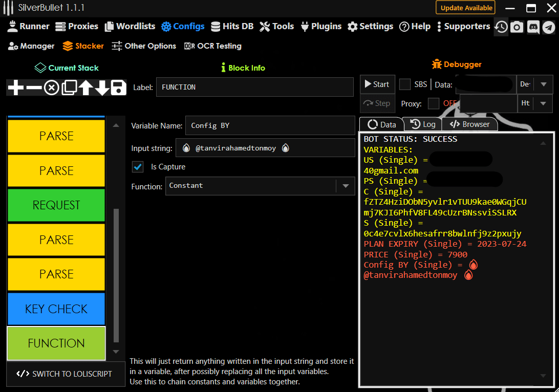Save the config using the floppy disk icon
Screen dimensions: 559x392
click(119, 88)
